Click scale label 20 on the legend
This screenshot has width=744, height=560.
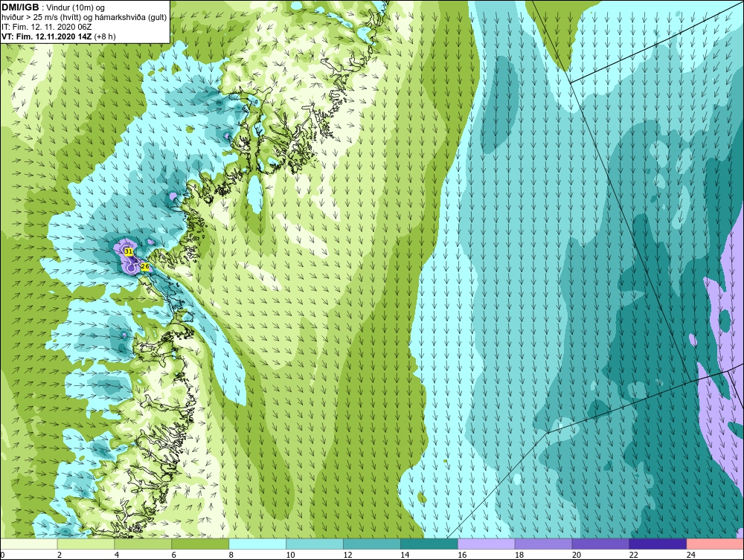(577, 555)
